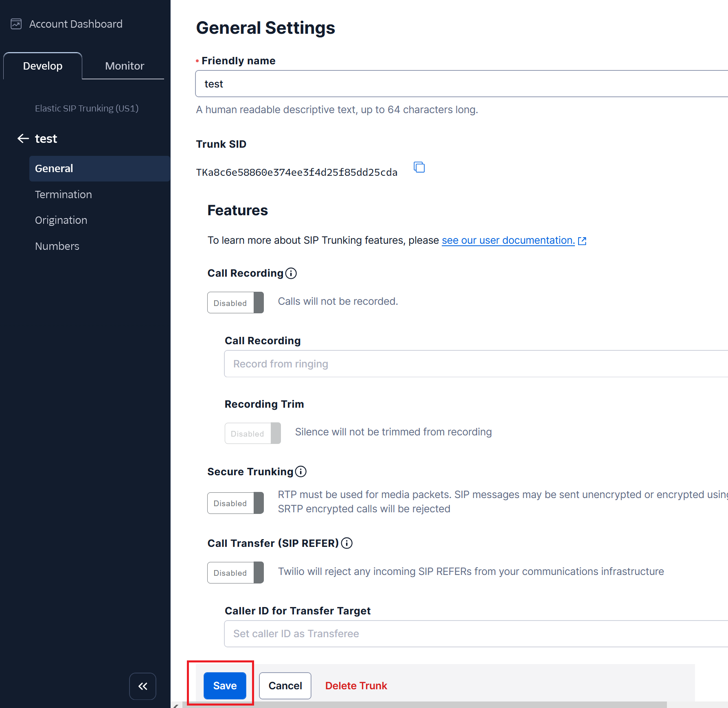Open the Termination section in sidebar
Viewport: 728px width, 708px height.
(64, 194)
